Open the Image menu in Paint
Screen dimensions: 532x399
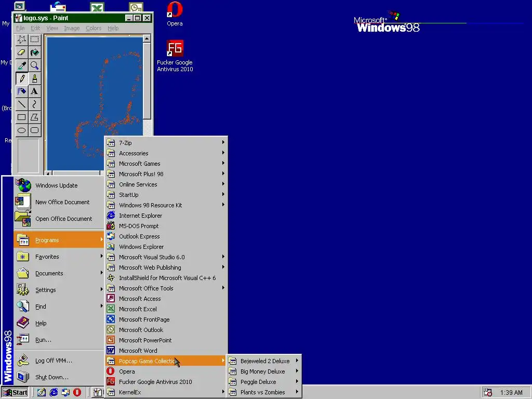coord(72,28)
